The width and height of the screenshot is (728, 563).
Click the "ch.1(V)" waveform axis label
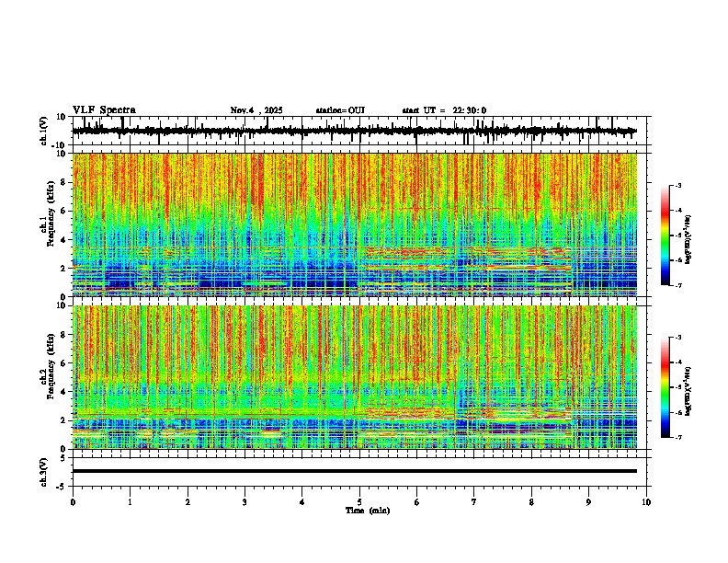pos(44,131)
